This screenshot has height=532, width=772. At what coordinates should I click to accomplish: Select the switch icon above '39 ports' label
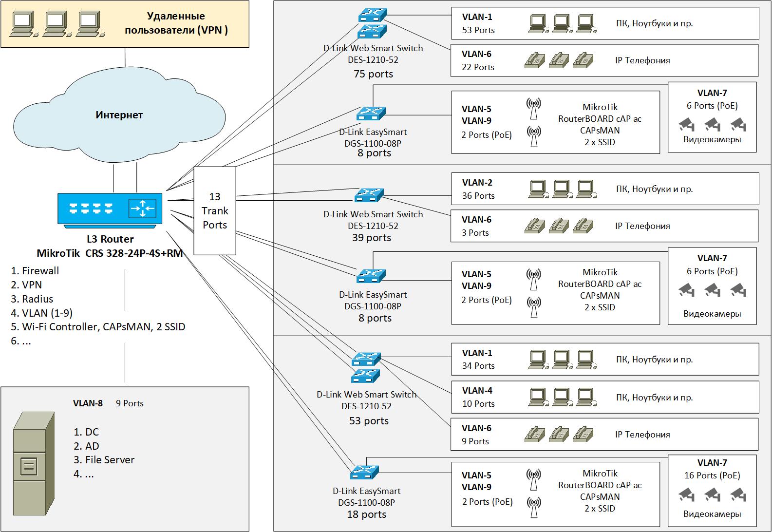[369, 195]
